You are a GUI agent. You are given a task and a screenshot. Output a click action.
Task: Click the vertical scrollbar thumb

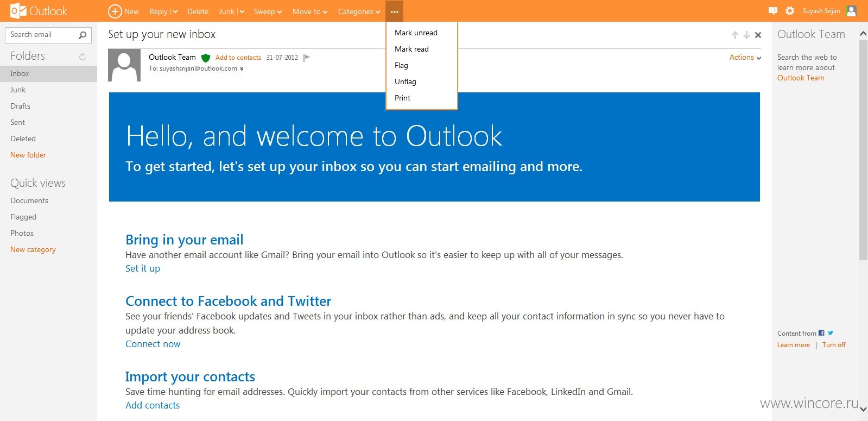(863, 149)
